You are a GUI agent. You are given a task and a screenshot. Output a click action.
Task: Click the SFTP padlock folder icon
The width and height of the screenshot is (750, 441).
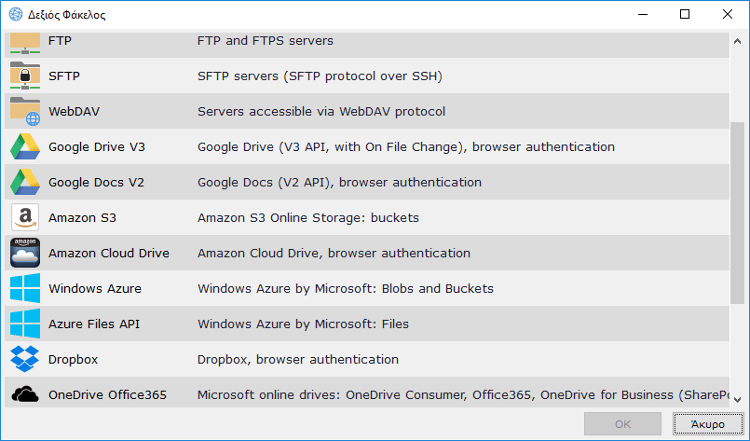[25, 76]
